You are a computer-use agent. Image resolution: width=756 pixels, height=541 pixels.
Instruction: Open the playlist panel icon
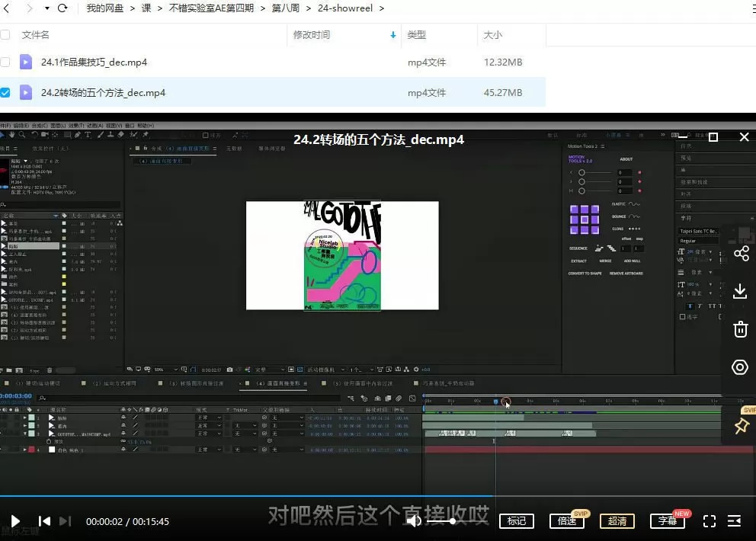point(735,521)
